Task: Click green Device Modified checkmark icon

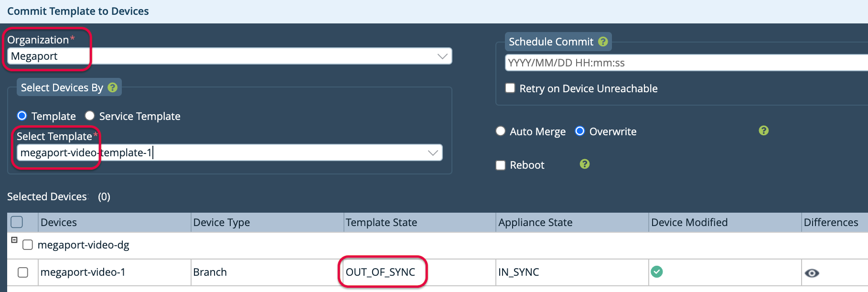Action: point(657,272)
